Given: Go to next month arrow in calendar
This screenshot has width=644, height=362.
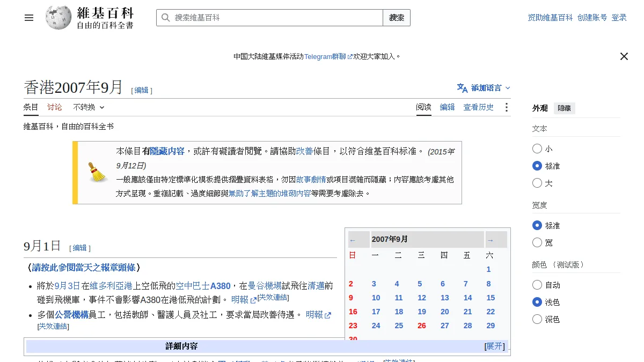Looking at the screenshot, I should tap(490, 240).
